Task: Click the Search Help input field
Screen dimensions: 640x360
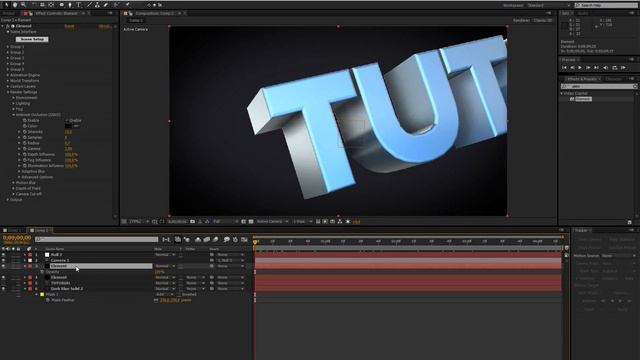Action: pos(605,5)
